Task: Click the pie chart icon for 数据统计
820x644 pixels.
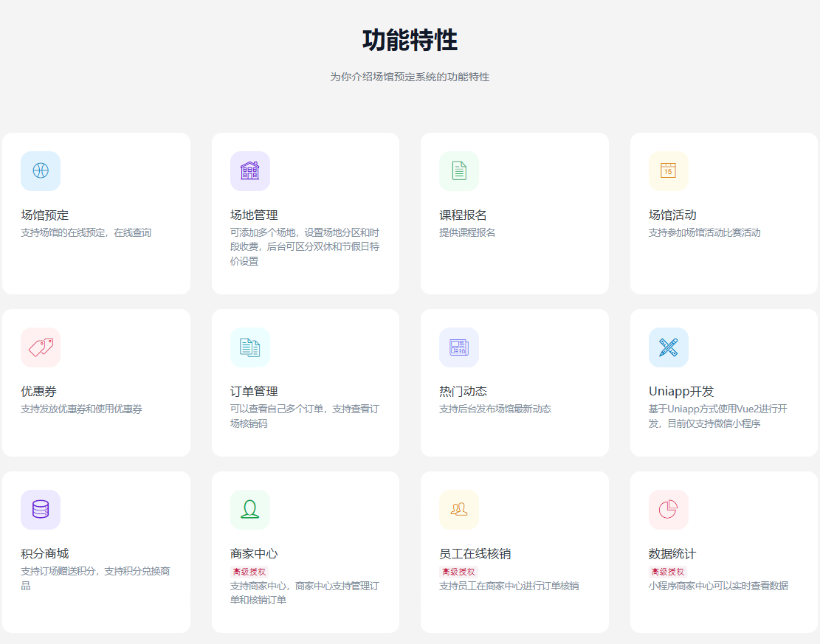Action: (668, 509)
